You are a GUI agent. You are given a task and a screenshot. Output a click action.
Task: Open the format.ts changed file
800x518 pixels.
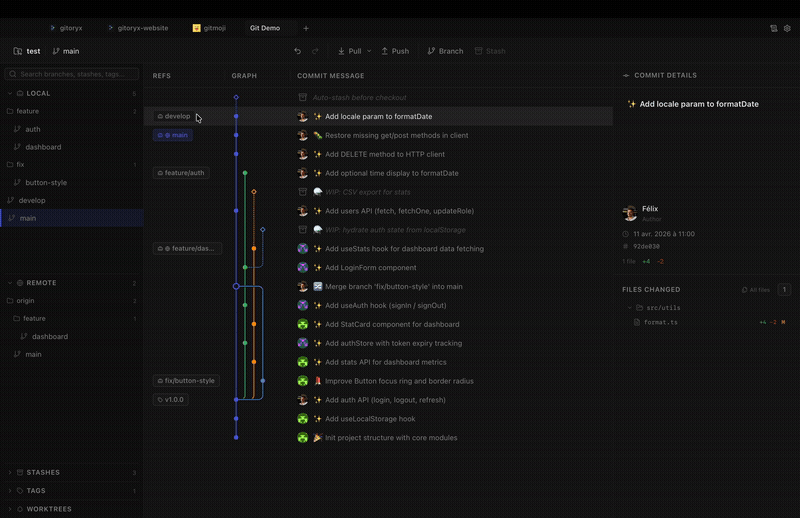tap(707, 322)
